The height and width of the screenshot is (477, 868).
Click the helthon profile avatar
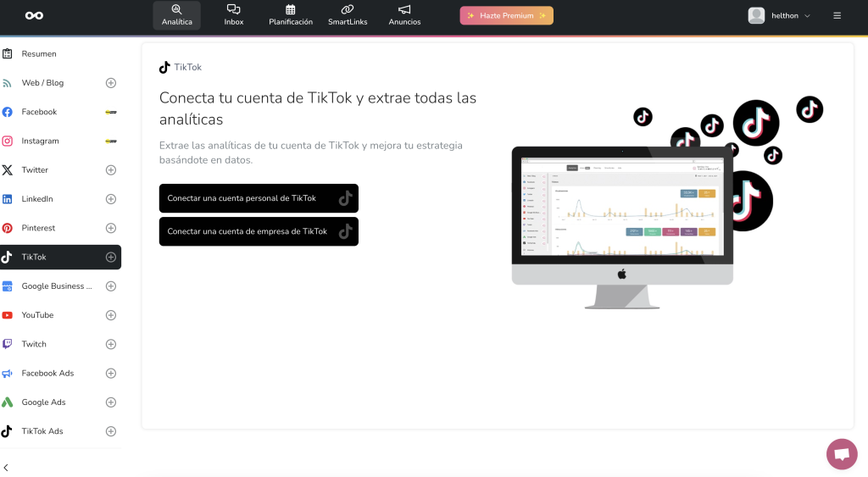[756, 15]
